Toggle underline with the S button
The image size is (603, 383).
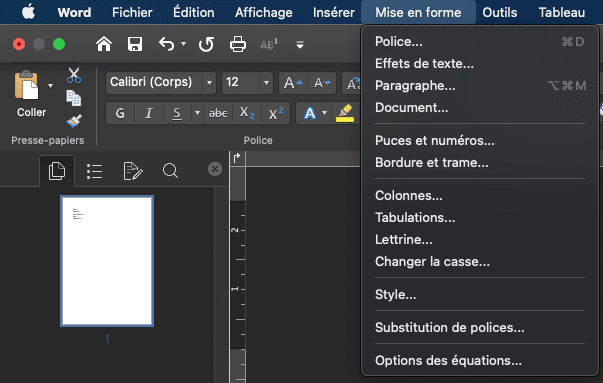[x=177, y=113]
